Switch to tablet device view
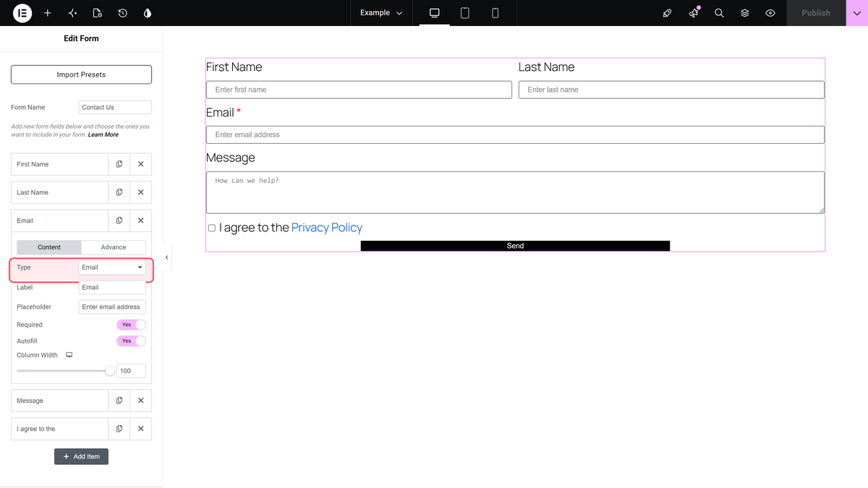 (x=465, y=13)
